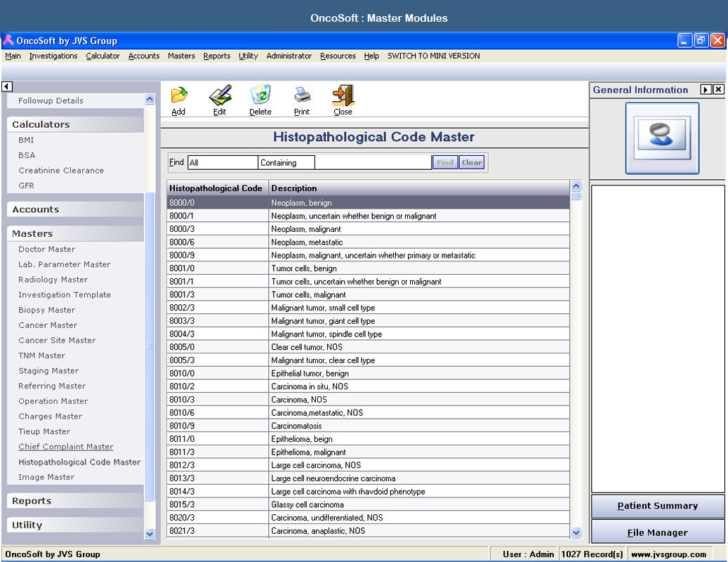Click the Clear button

[472, 162]
